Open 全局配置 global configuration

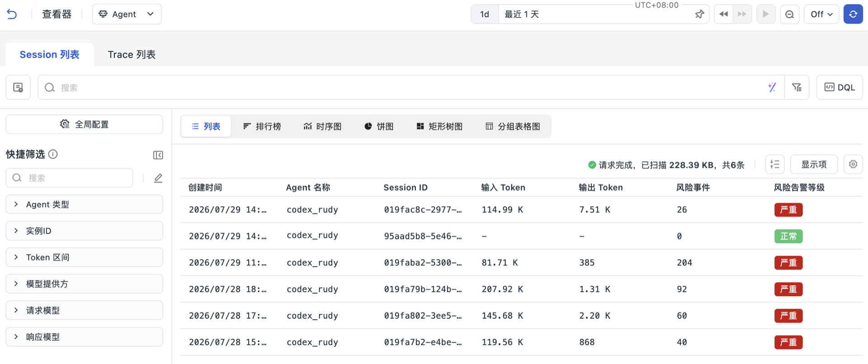(85, 124)
